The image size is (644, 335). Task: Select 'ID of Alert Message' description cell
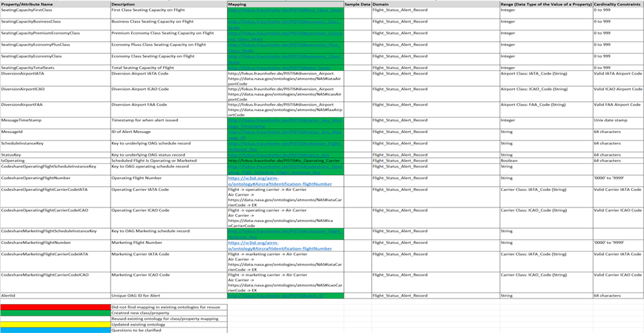point(169,134)
